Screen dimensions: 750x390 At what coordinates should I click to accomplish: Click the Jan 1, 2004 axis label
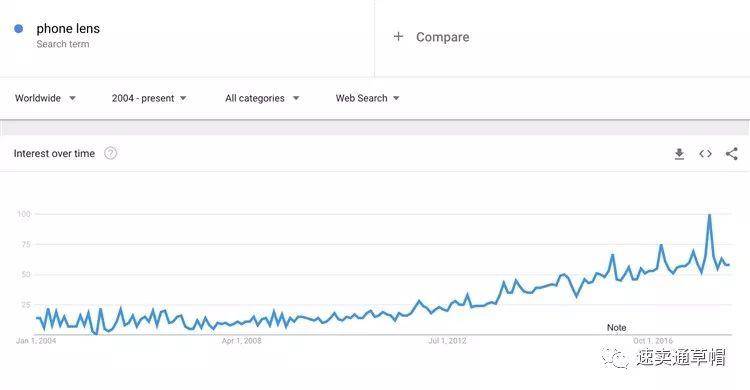[x=36, y=341]
